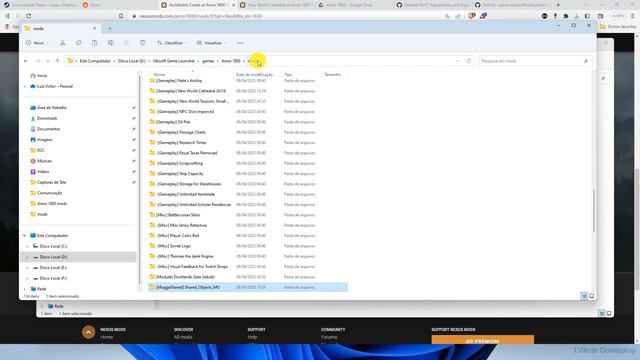Expand Disco Local (E:) tree node
Viewport: 640px width, 360px height.
click(27, 267)
